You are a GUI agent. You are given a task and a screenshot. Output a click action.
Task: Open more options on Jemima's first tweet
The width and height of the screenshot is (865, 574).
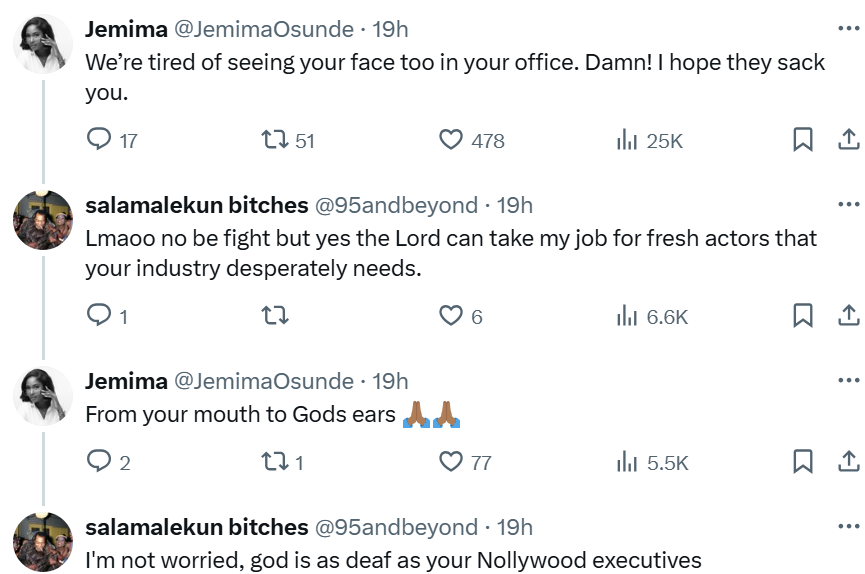click(x=848, y=29)
